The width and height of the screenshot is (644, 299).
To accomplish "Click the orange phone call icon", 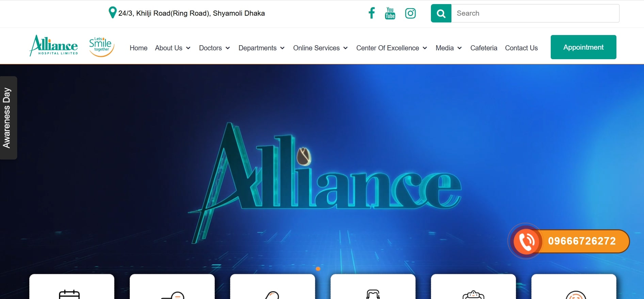I will pos(526,241).
